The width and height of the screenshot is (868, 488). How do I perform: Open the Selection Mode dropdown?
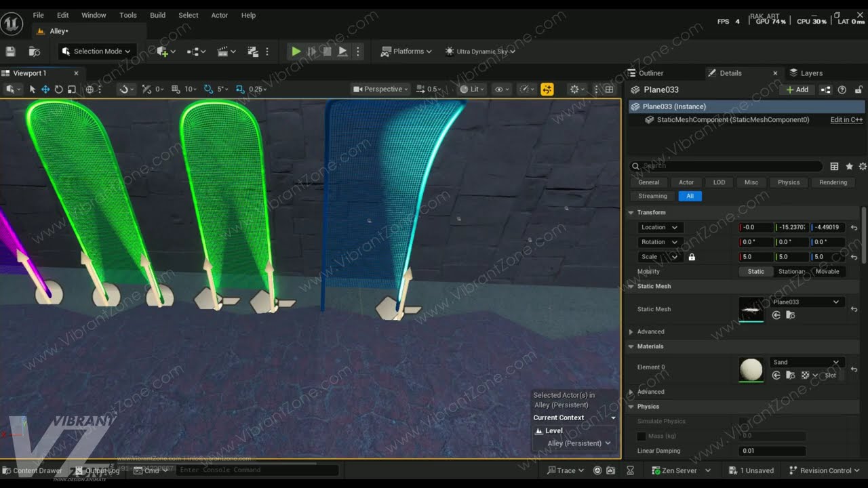click(97, 51)
